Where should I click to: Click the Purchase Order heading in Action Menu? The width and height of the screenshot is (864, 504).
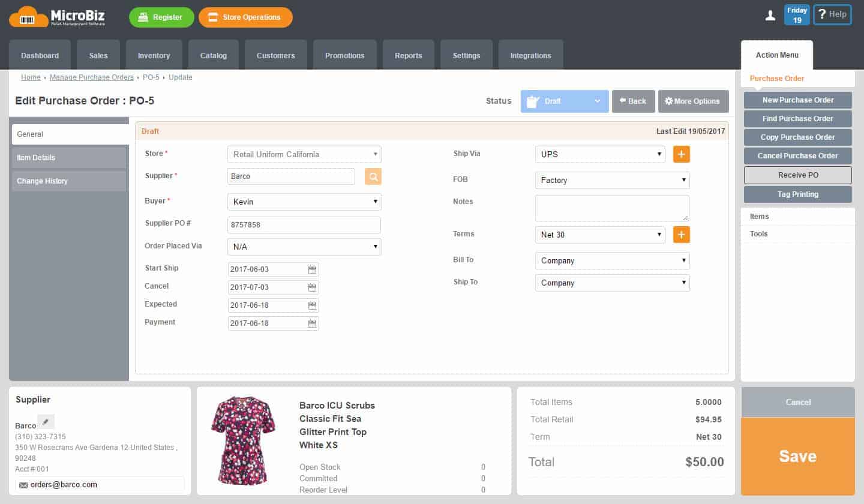coord(777,79)
